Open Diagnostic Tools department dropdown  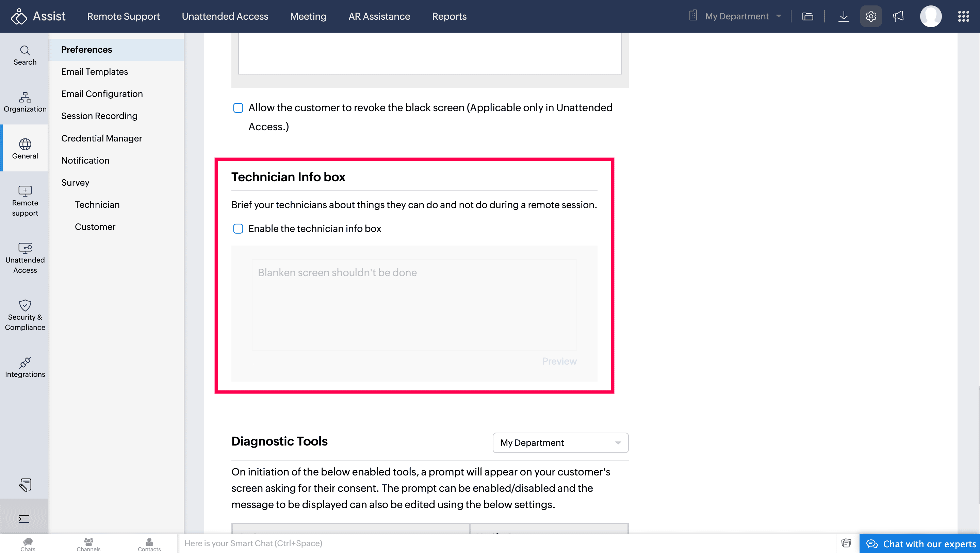(560, 443)
